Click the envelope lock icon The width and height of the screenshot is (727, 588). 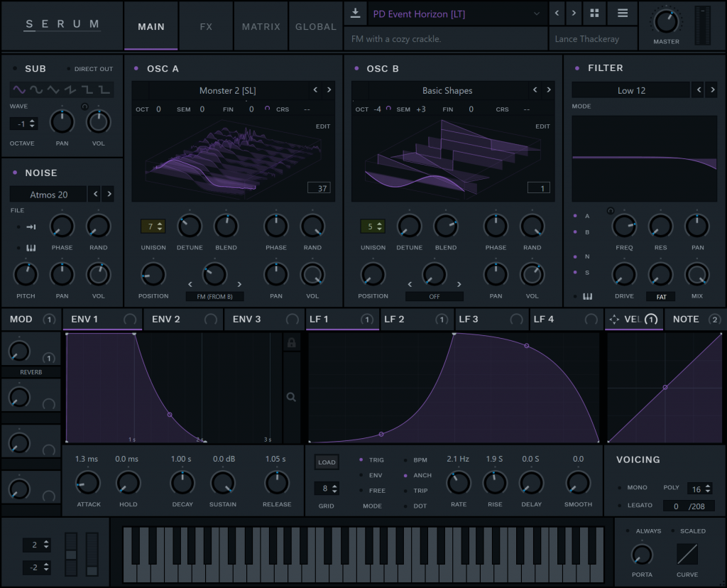click(291, 343)
